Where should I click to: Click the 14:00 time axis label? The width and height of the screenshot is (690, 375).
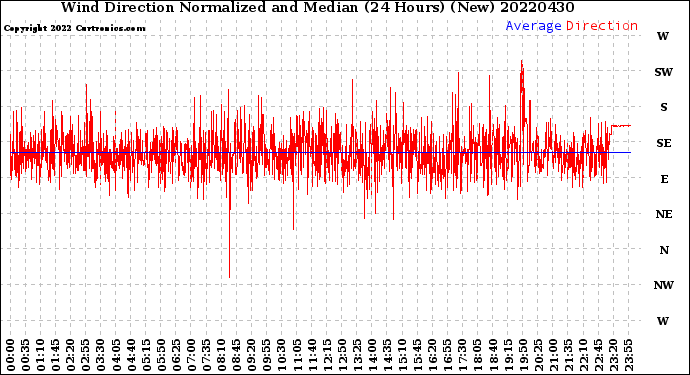(372, 355)
